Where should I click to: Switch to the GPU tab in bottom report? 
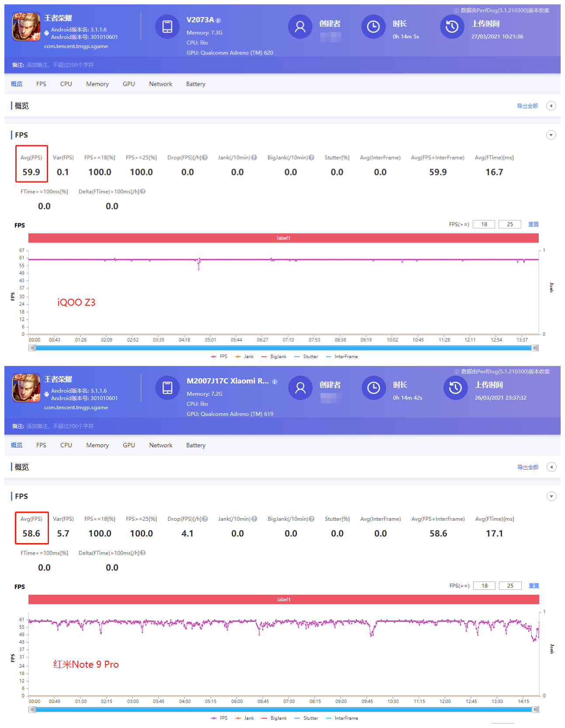click(x=129, y=445)
